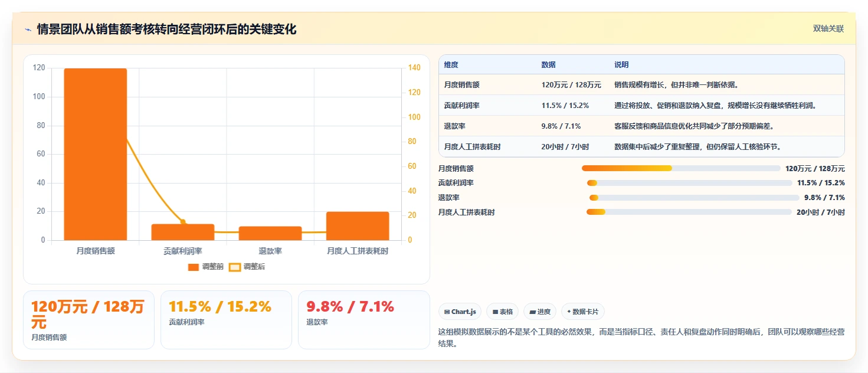The image size is (868, 373).
Task: Click the footnote paragraph starting 这组模拟数据
Action: tap(641, 338)
